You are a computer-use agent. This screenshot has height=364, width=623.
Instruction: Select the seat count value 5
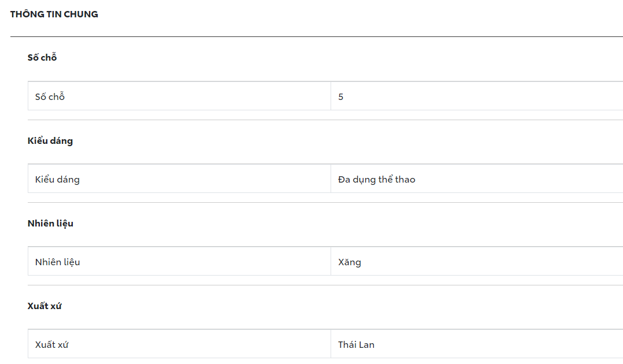341,97
